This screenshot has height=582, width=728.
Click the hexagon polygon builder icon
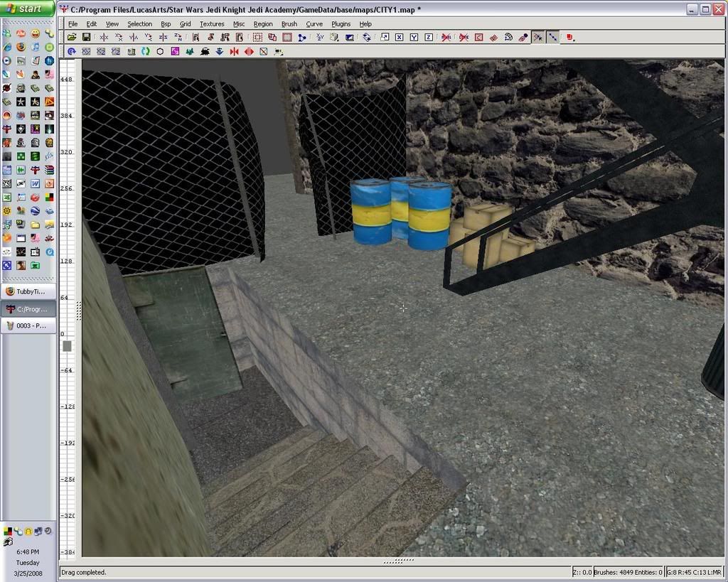tap(160, 51)
